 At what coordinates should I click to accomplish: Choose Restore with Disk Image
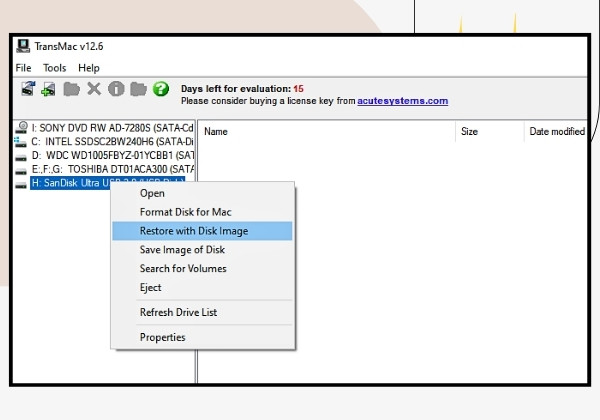coord(202,231)
